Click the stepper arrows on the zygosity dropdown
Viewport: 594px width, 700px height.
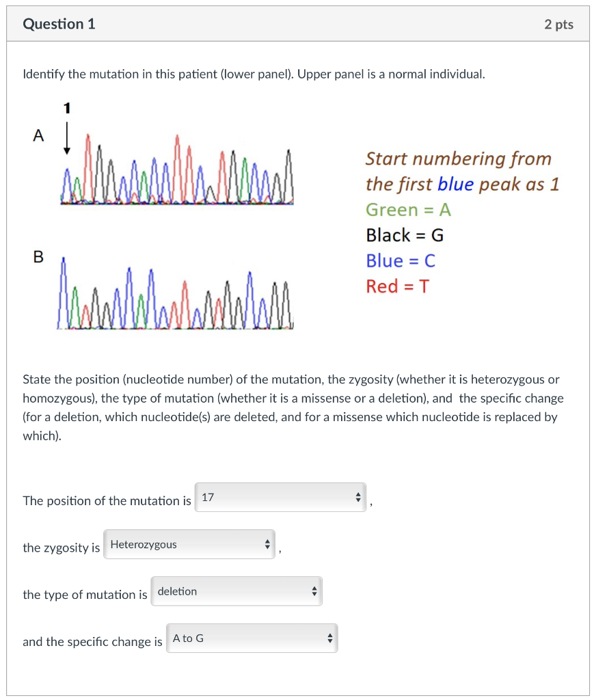[x=267, y=543]
